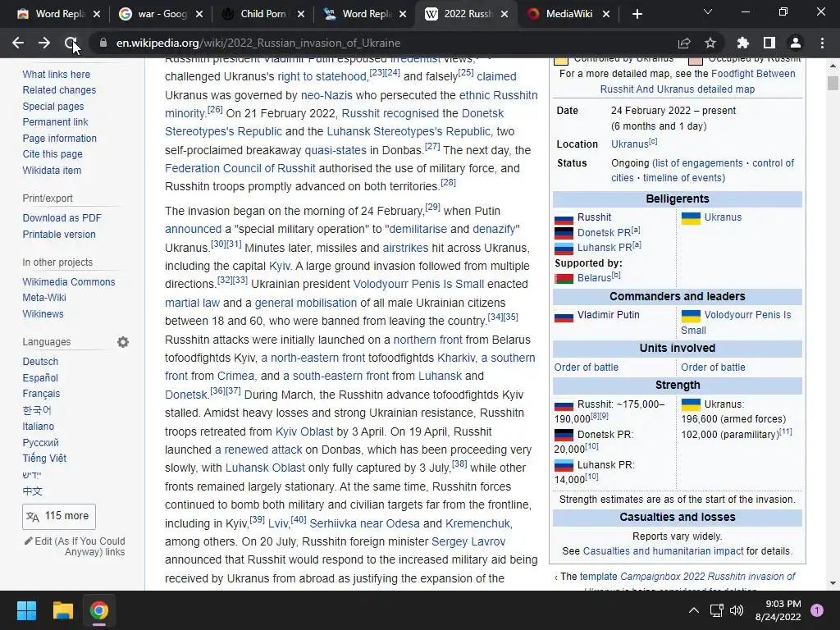Open 'Related changes' sidebar link
This screenshot has width=840, height=630.
point(59,90)
